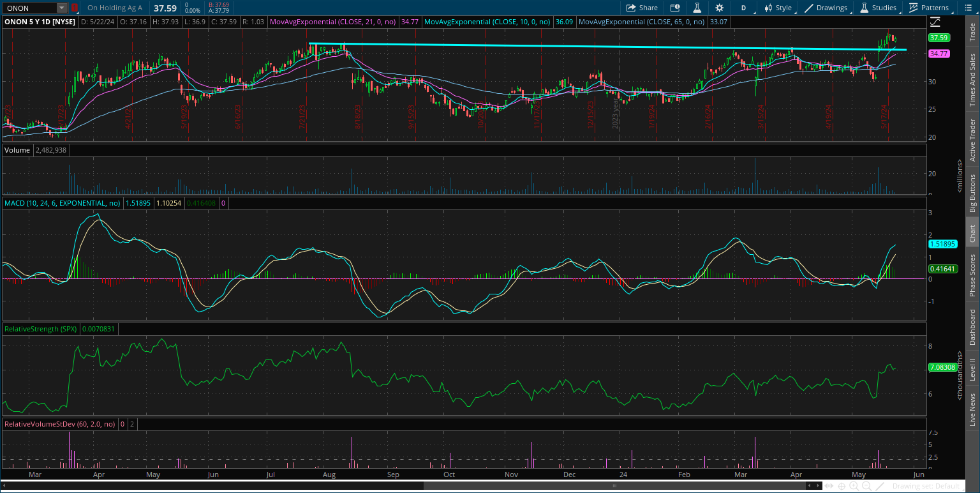
Task: Open the list menu icon at top right
Action: click(x=968, y=8)
